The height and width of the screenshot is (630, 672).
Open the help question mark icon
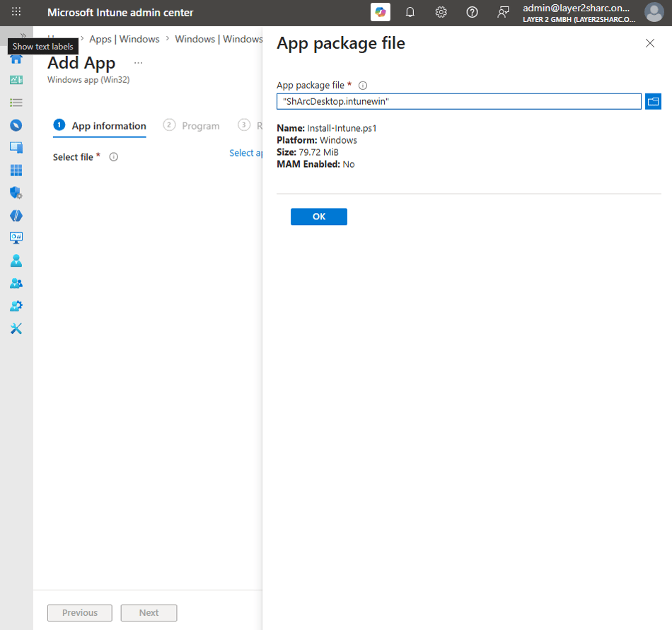472,12
